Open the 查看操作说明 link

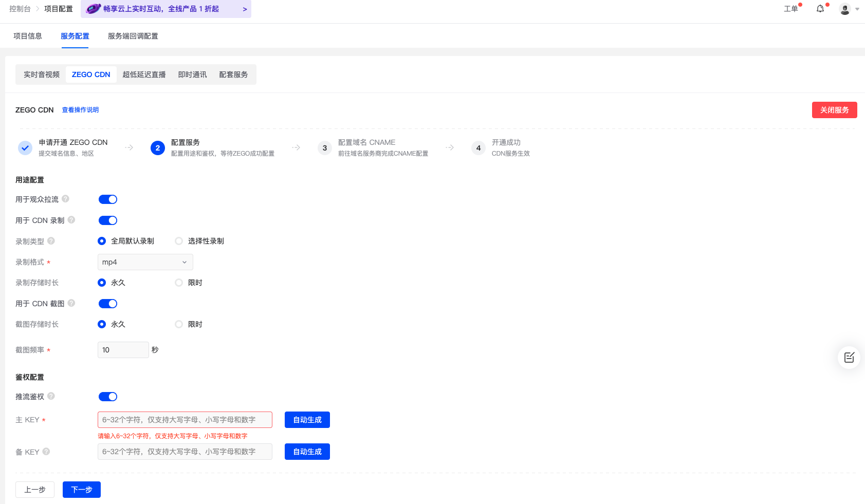[80, 110]
